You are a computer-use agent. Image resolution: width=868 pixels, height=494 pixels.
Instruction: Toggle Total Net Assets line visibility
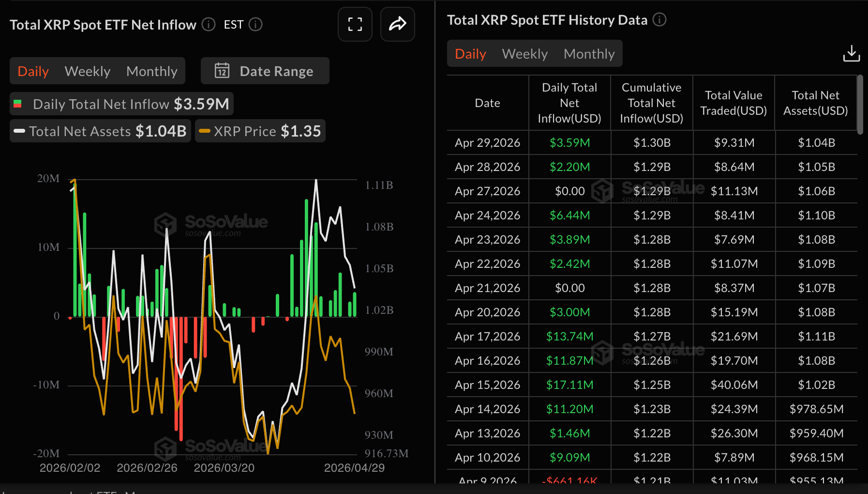point(100,131)
